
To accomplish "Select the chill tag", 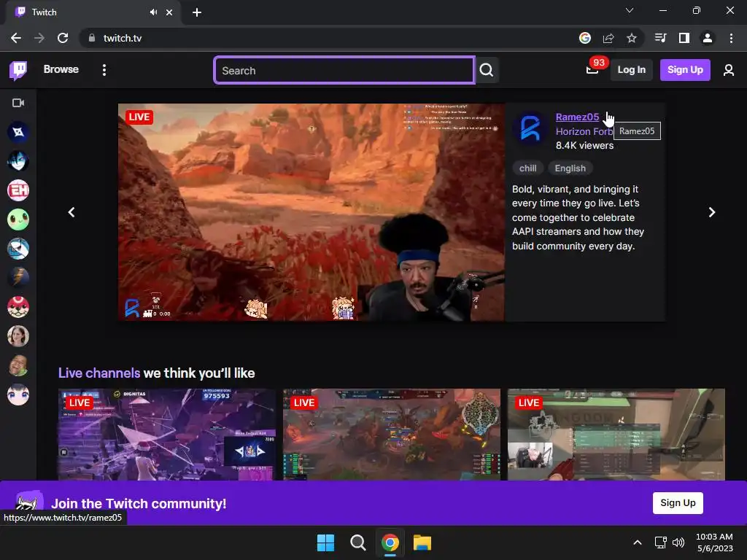I will [x=528, y=168].
